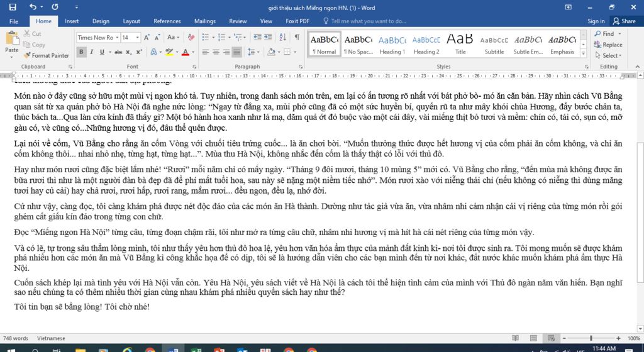
Task: Click the Share button
Action: click(624, 21)
